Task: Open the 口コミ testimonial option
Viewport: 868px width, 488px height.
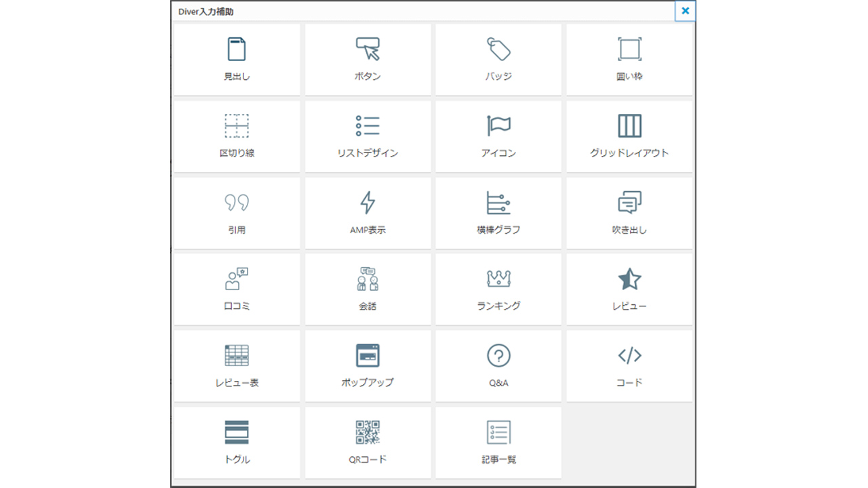Action: [x=237, y=279]
